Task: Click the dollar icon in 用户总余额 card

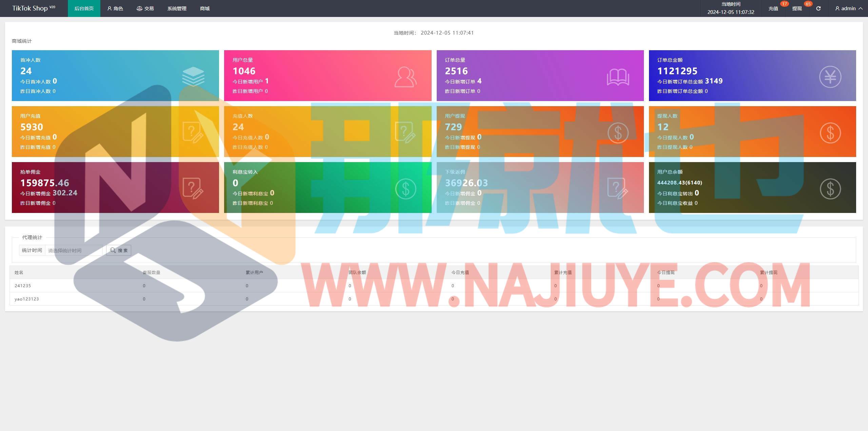Action: (x=830, y=189)
